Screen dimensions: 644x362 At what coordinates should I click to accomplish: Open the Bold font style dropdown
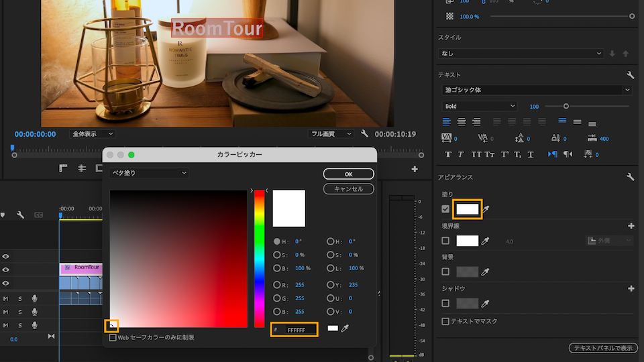click(x=480, y=106)
